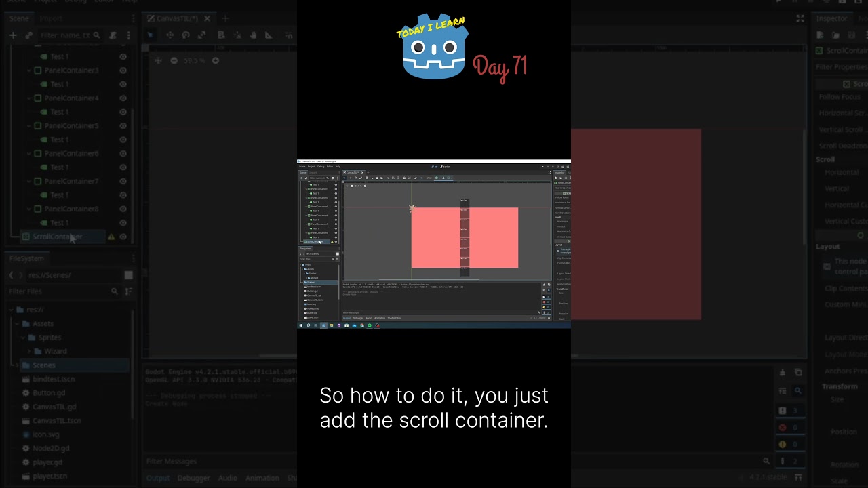Open a new scene tab with plus
The height and width of the screenshot is (488, 868).
(x=225, y=18)
